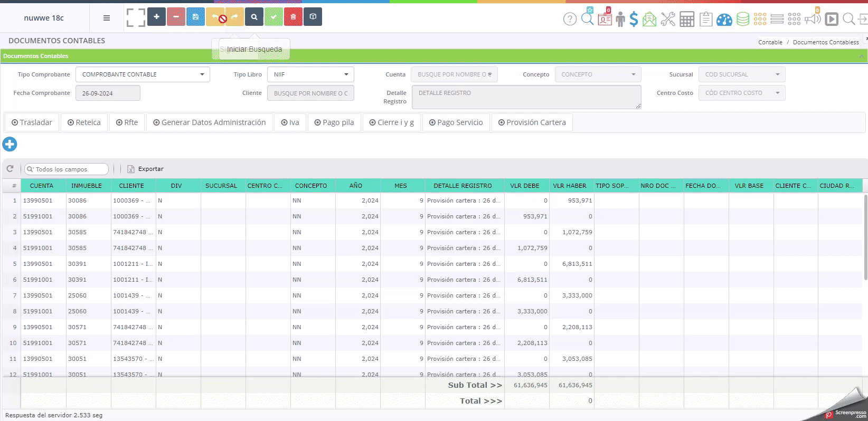Screen dimensions: 868x421
Task: Click the red minus toolbar button
Action: tap(176, 17)
